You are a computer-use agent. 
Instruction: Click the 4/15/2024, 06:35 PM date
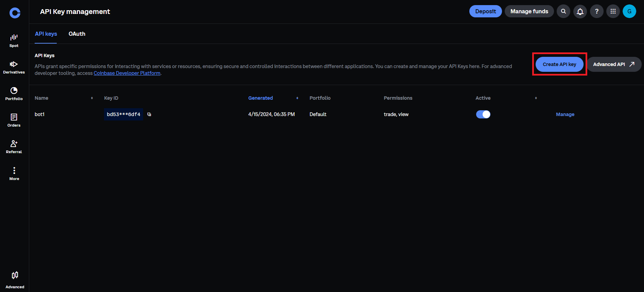tap(272, 114)
